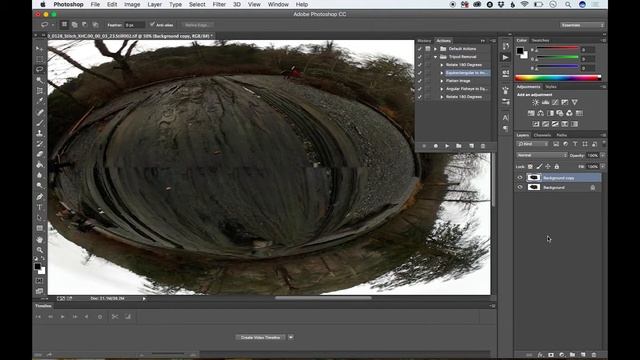Open the Select menu

click(x=197, y=4)
